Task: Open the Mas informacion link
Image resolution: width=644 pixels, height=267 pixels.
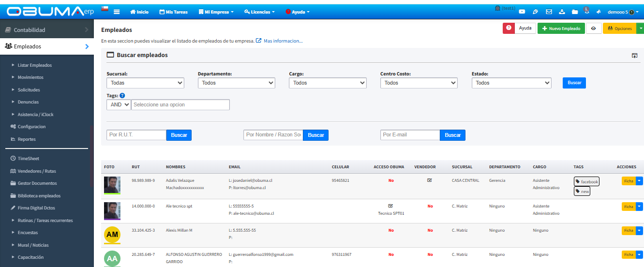Action: 283,41
